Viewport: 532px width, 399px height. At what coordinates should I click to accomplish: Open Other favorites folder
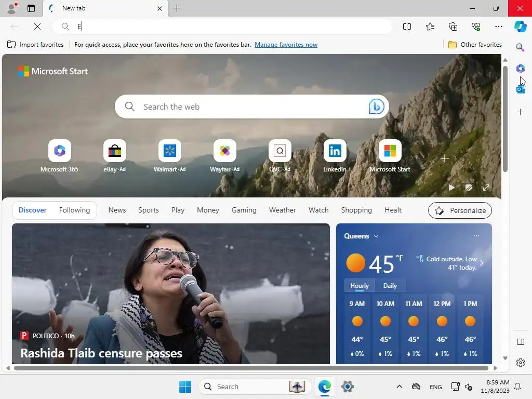475,45
